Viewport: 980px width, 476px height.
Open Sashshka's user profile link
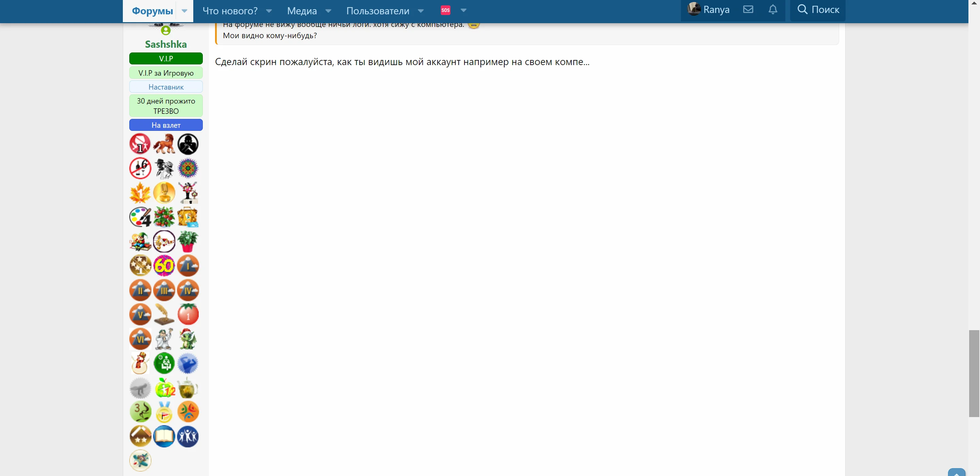coord(166,44)
